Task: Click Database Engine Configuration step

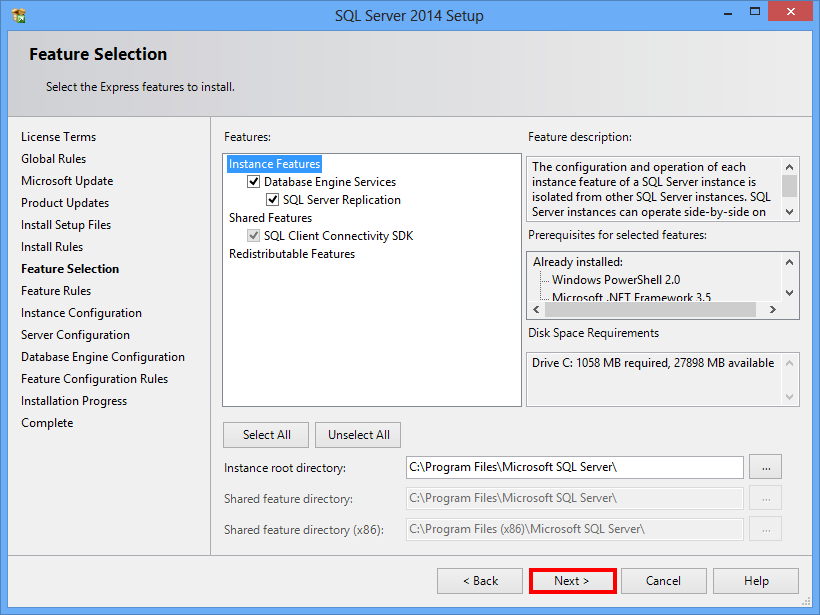Action: click(x=103, y=357)
